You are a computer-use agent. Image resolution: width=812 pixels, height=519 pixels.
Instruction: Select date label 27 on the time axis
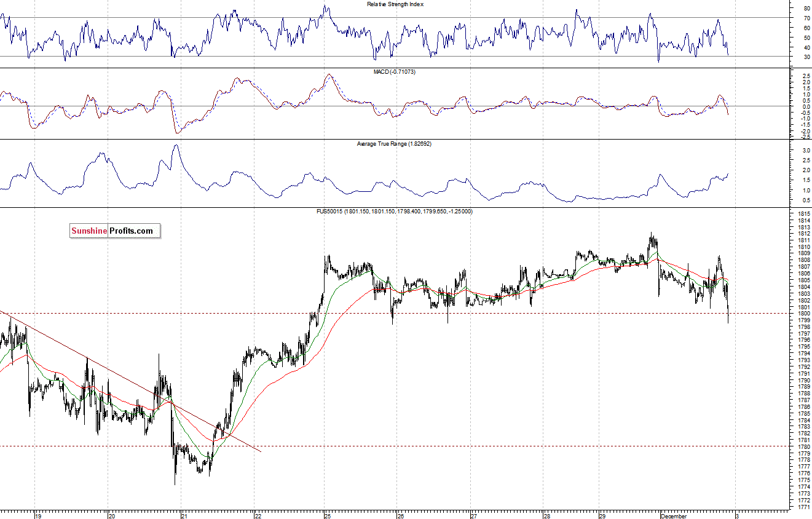474,516
